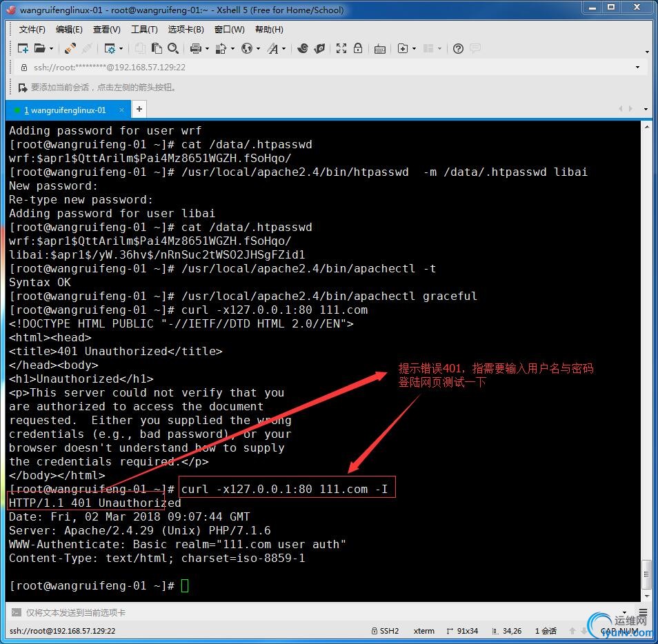Open the 工具(T) menu
Viewport: 658px width, 644px height.
coord(144,30)
